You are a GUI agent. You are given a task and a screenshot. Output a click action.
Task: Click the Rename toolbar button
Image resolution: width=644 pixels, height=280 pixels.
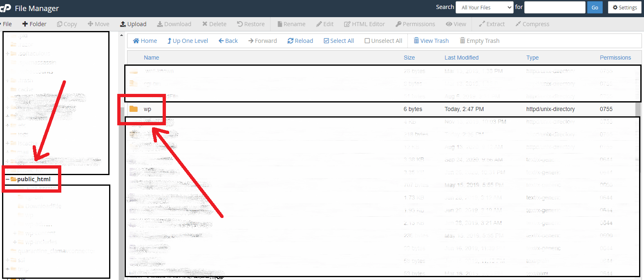(291, 24)
